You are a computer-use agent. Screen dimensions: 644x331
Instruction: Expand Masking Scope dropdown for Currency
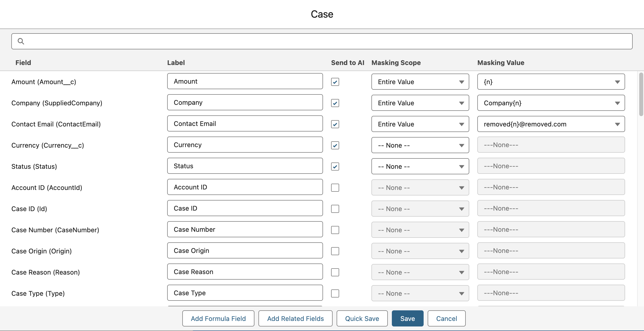pyautogui.click(x=420, y=145)
